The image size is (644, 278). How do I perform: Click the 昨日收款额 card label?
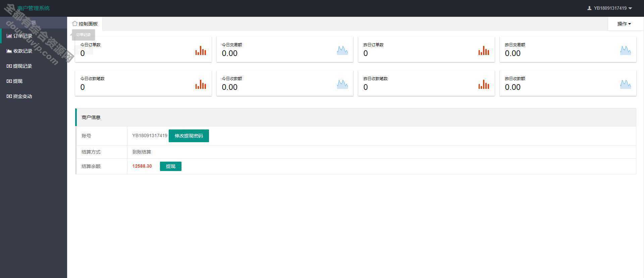(x=515, y=78)
